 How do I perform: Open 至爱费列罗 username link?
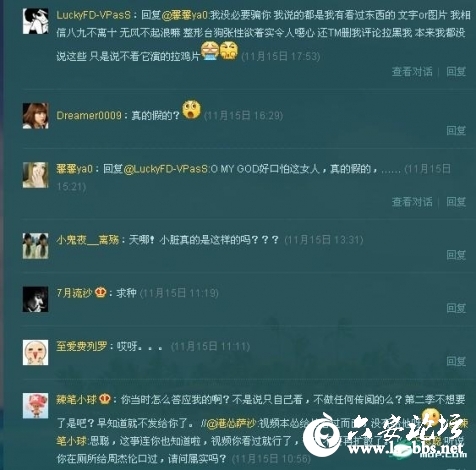pos(82,346)
